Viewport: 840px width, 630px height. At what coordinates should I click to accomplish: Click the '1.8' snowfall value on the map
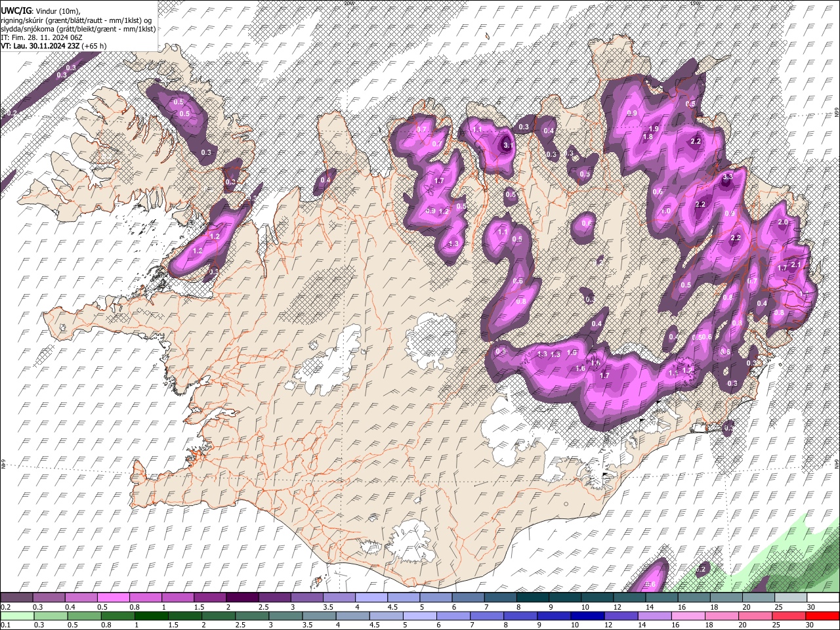tap(648, 137)
